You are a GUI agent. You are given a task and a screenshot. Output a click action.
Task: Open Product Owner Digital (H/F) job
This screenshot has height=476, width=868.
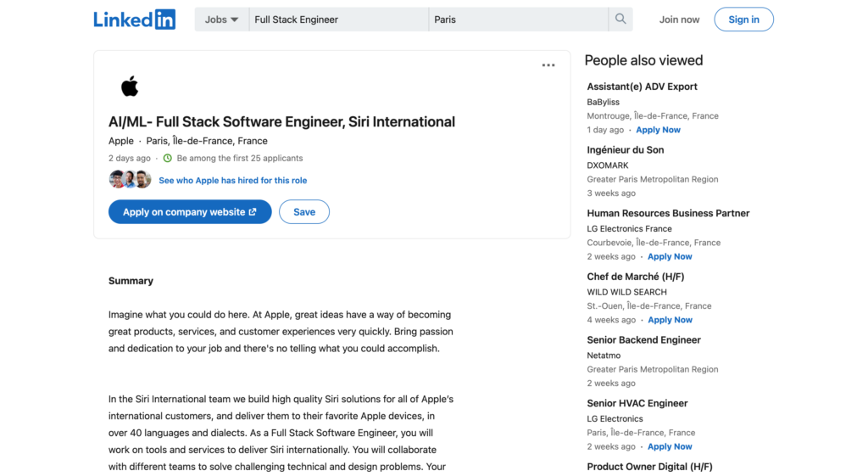(649, 467)
